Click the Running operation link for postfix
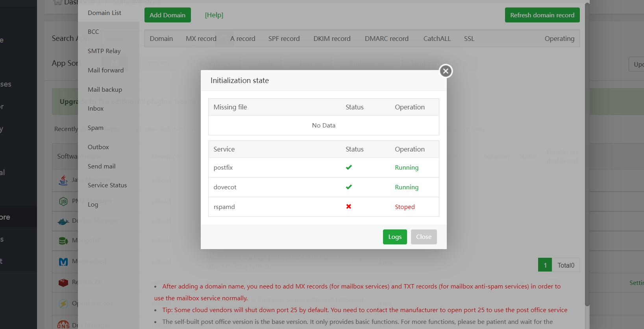644x329 pixels. click(407, 168)
